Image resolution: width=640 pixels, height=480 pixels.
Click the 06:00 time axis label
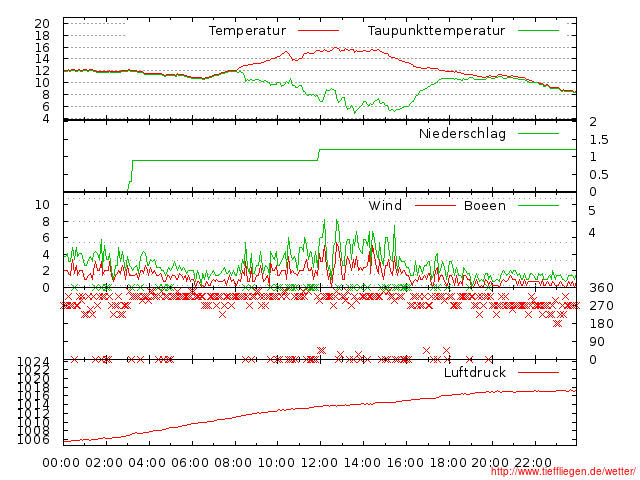click(190, 463)
